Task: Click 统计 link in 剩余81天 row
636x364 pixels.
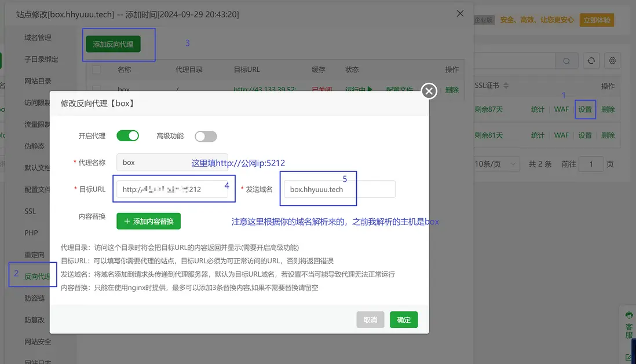Action: tap(538, 135)
